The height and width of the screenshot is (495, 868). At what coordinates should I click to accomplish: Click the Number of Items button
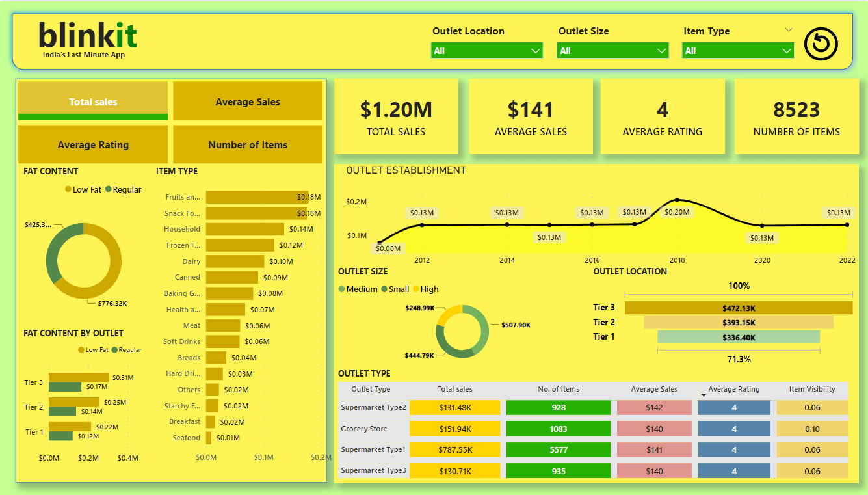tap(247, 144)
